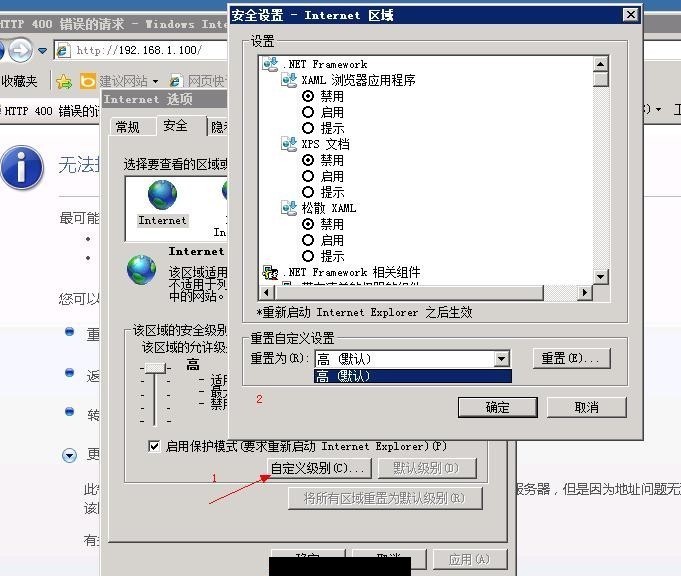Open the 建议网站 orange icon
The image size is (681, 576).
[x=87, y=81]
